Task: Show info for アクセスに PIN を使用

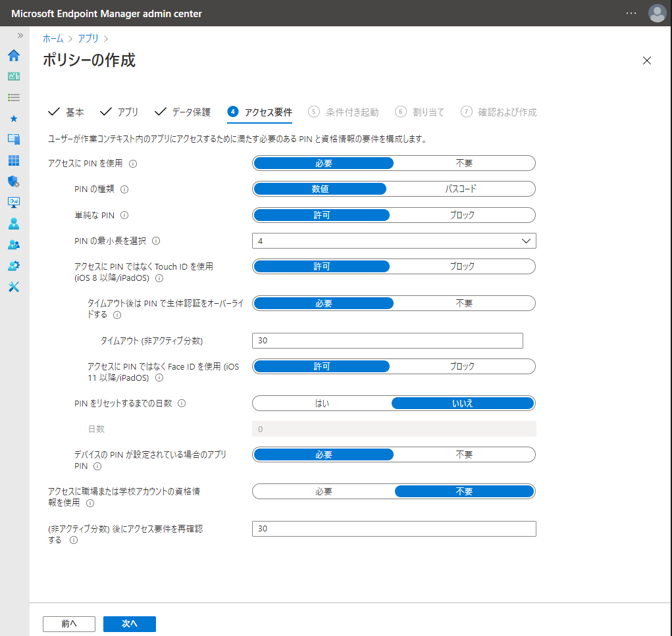Action: (x=133, y=164)
